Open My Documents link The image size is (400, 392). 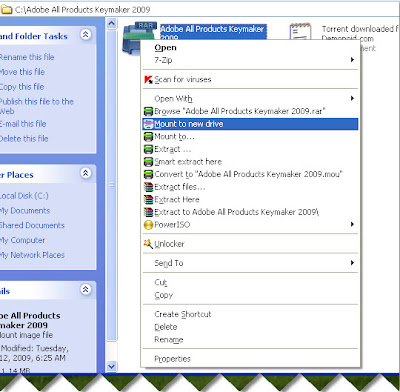click(x=25, y=211)
